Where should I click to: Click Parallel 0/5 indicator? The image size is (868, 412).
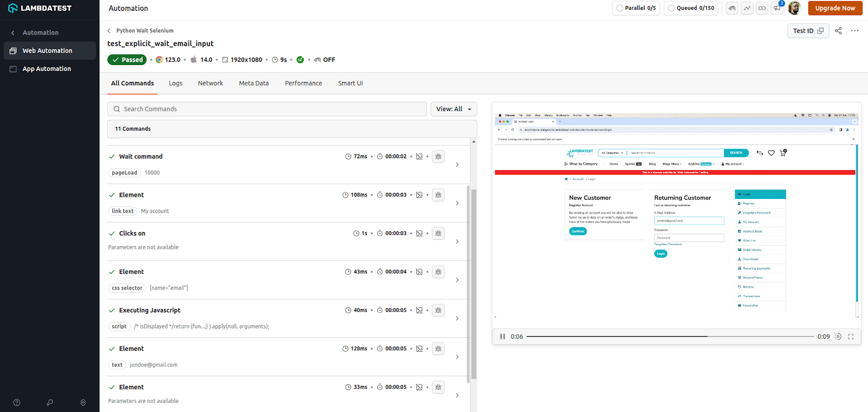pos(636,8)
